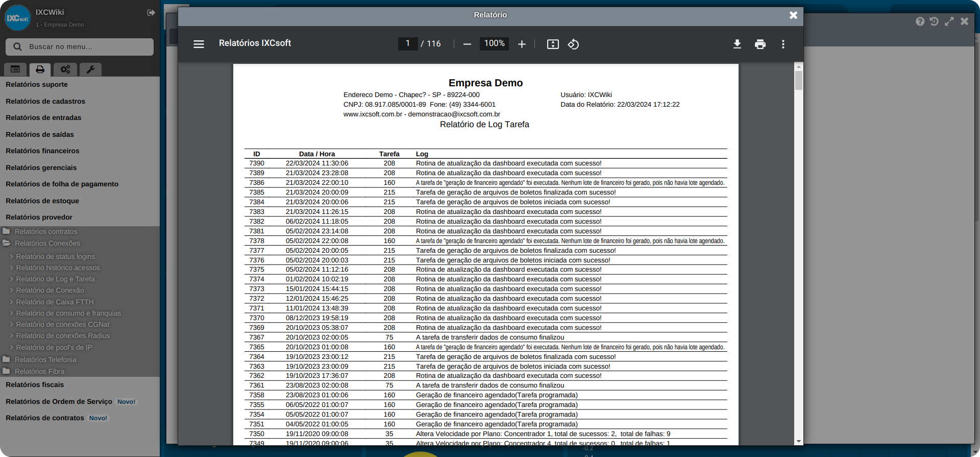Click the IXCsoft logo

click(17, 18)
